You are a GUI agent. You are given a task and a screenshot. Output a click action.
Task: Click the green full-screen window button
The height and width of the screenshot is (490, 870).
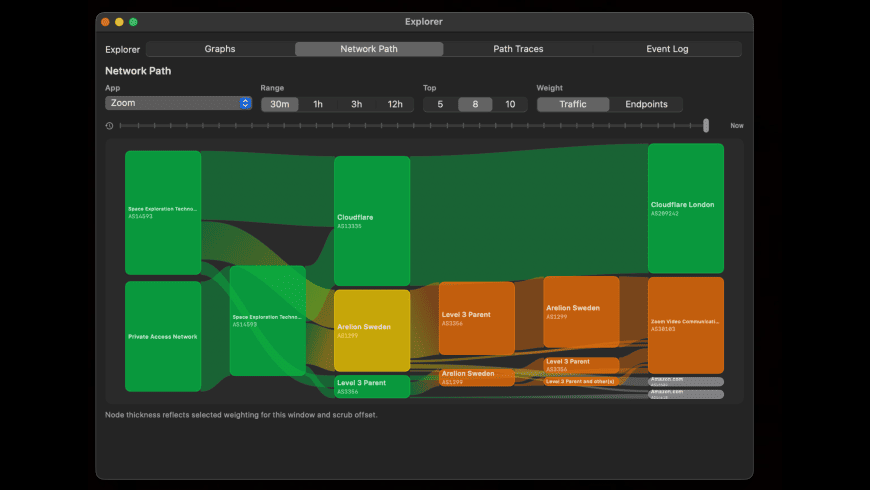133,22
